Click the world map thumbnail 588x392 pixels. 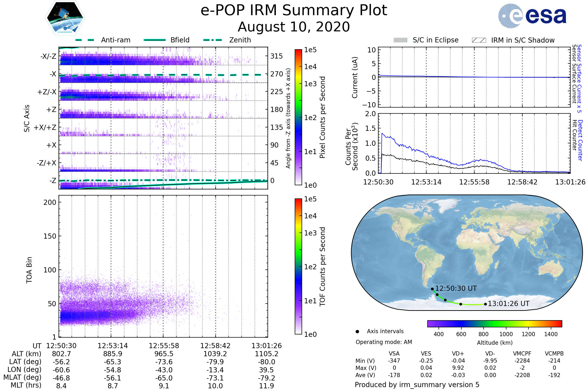466,253
